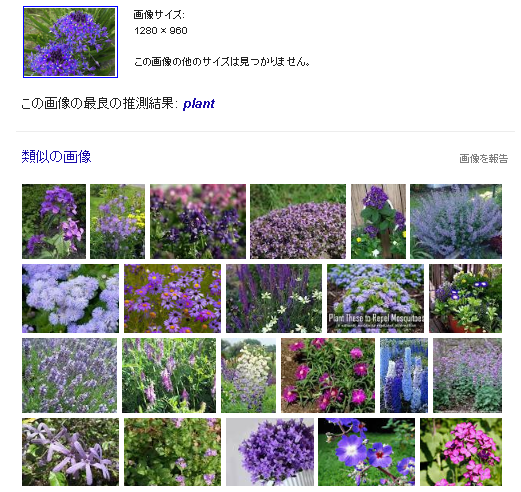This screenshot has height=492, width=521.
Task: Open the potted blue pansies by fence image
Action: pyautogui.click(x=465, y=298)
